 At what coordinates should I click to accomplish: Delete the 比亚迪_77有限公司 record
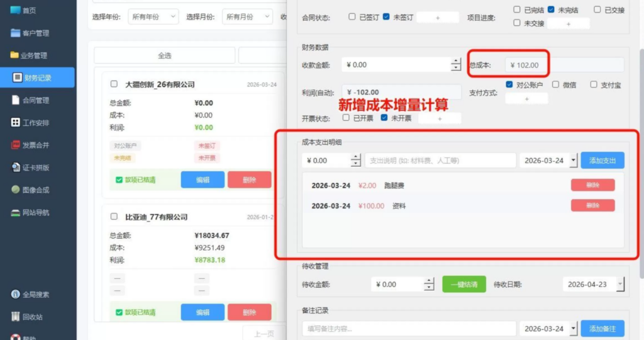click(249, 312)
